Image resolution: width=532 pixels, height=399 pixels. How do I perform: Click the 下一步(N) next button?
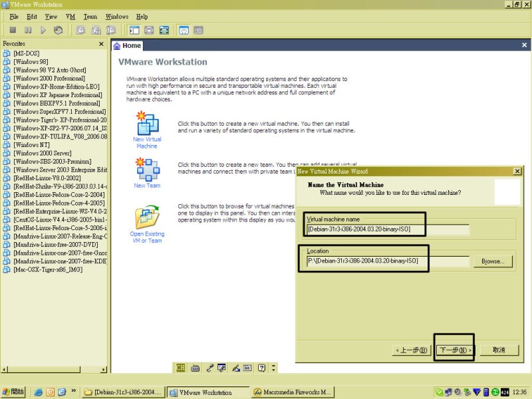(456, 350)
